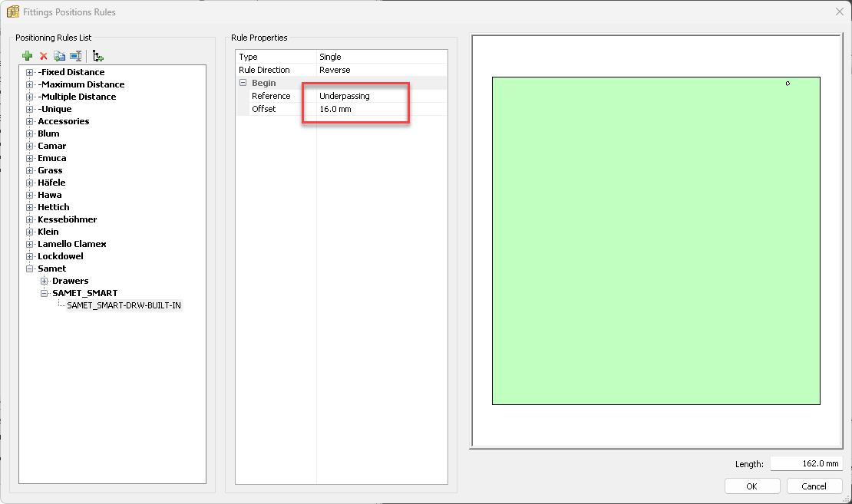Close the Fittings Positions Rules dialog
The height and width of the screenshot is (504, 852).
[x=839, y=12]
